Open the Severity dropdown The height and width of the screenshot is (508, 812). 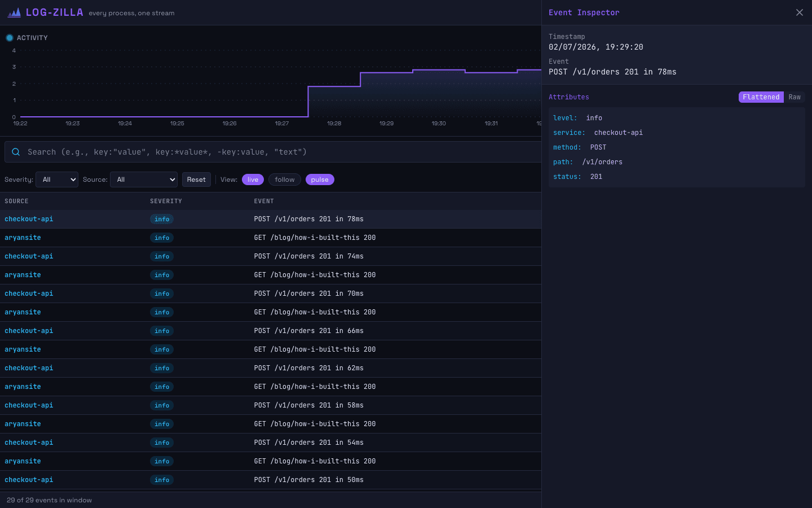(57, 179)
